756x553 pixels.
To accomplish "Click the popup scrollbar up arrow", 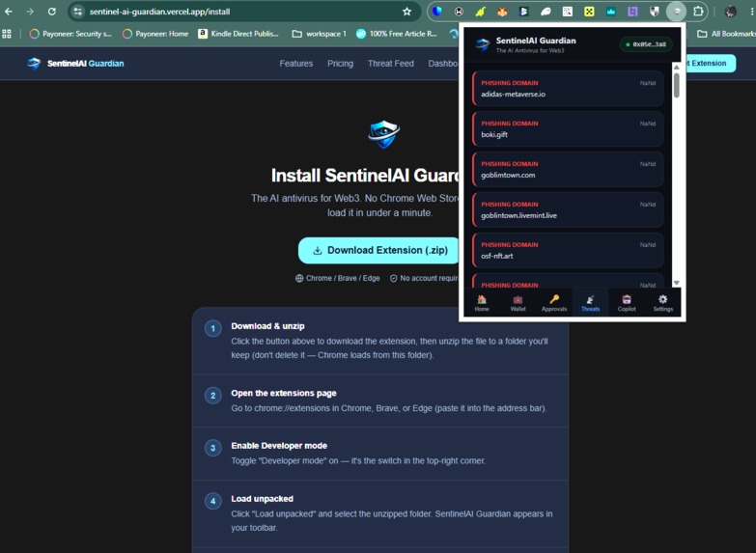I will pos(677,67).
